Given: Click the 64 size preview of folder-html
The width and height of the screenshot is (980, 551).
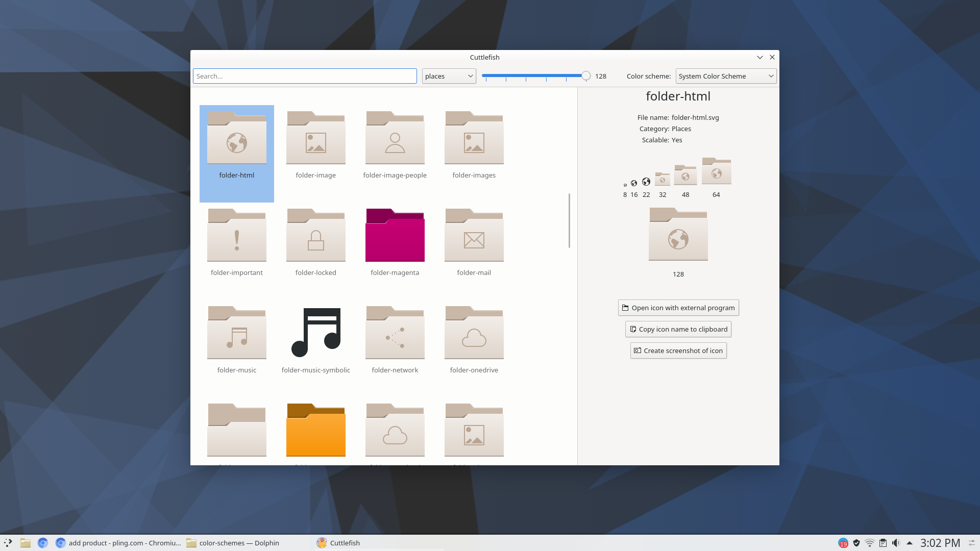Looking at the screenshot, I should tap(716, 171).
